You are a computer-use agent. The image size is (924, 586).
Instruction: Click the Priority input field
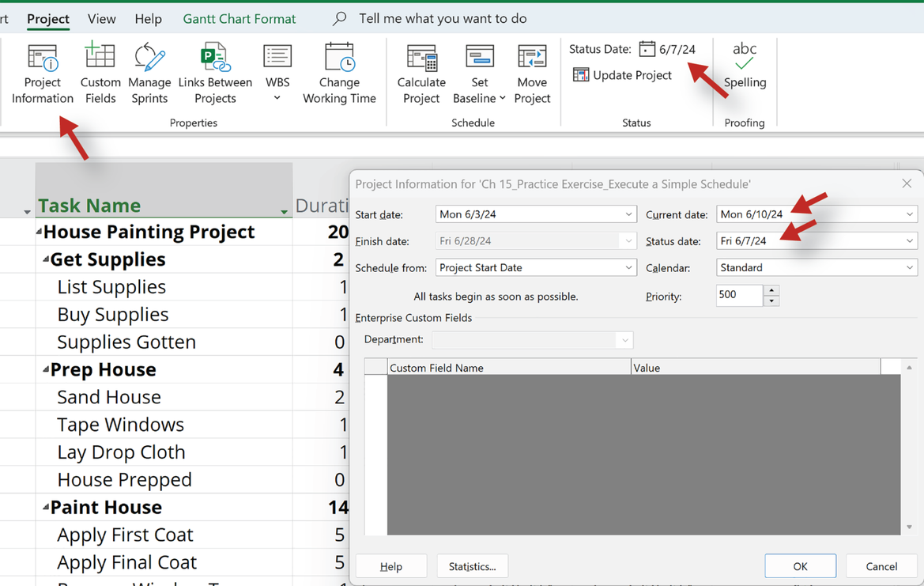coord(740,295)
